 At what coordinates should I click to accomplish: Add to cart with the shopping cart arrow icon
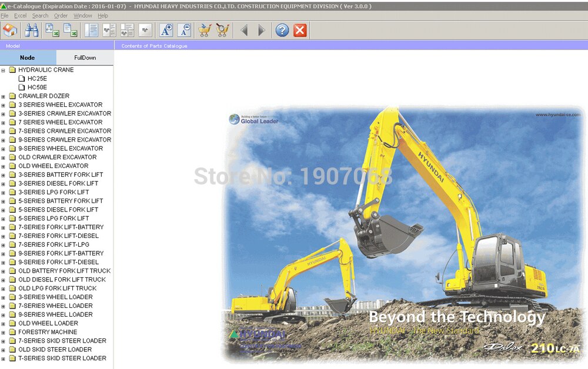pyautogui.click(x=205, y=31)
